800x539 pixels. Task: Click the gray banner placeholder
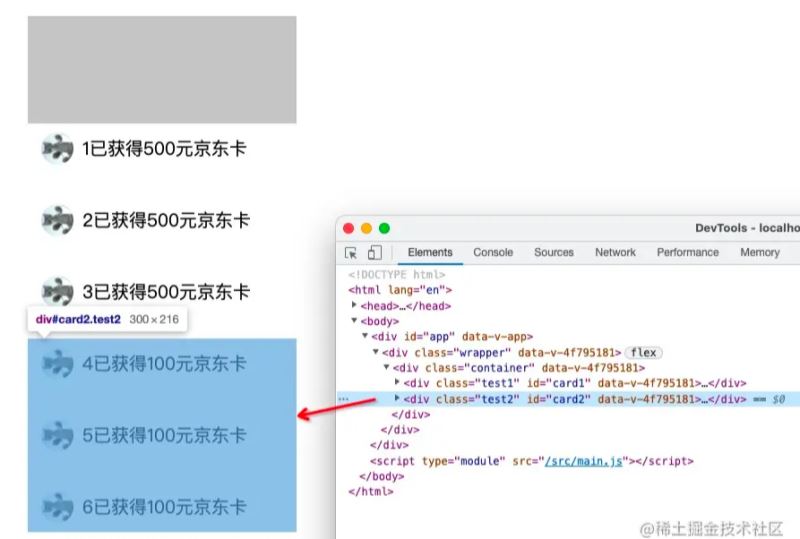(162, 70)
